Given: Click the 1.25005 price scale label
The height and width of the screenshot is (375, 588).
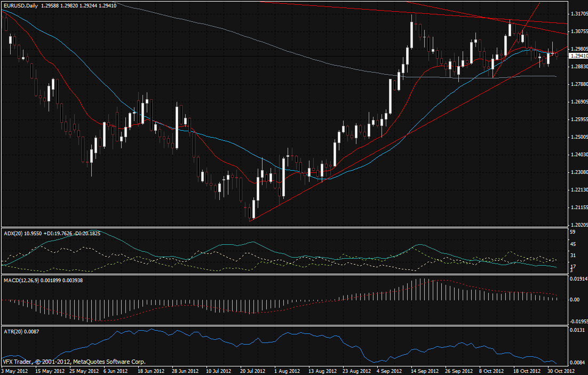Looking at the screenshot, I should [x=578, y=137].
